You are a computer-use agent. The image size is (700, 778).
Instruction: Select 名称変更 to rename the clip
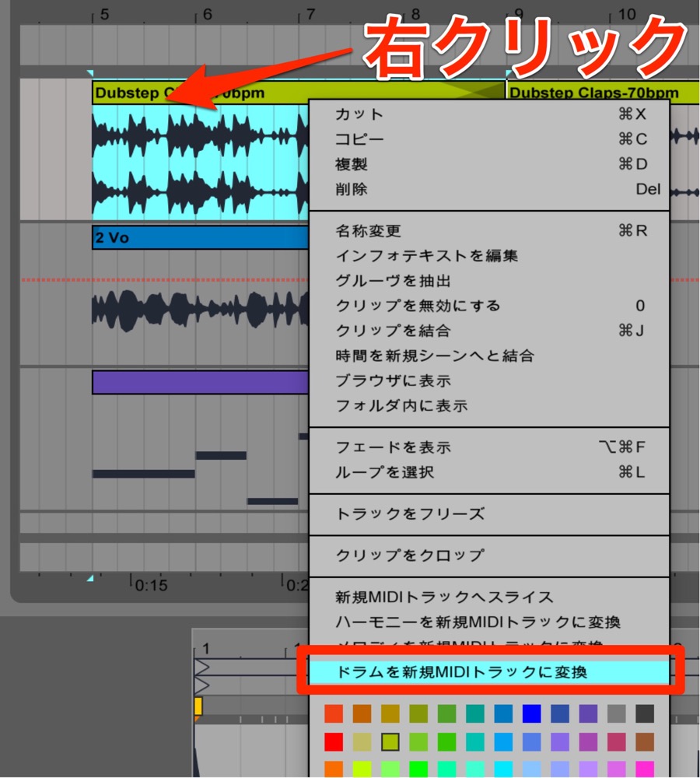point(489,231)
